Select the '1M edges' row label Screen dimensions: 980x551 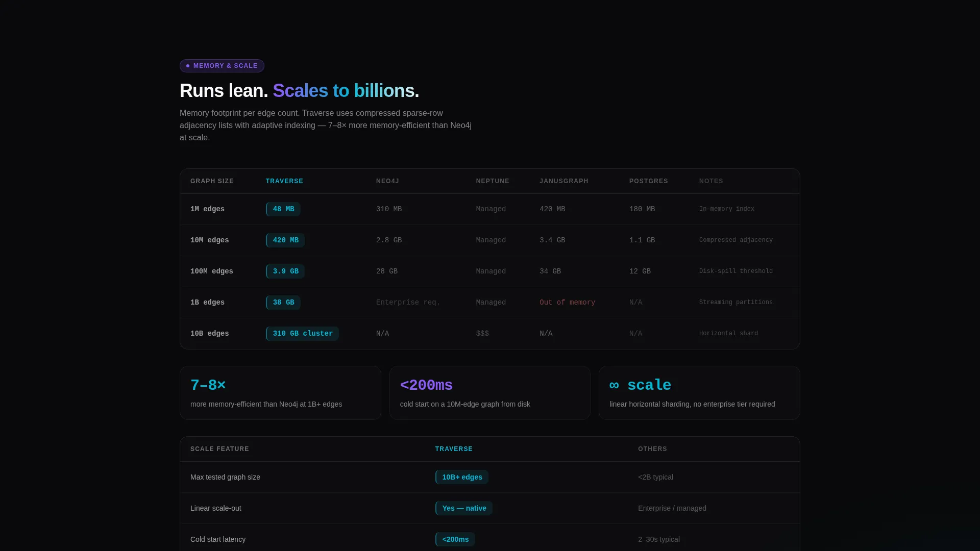point(207,209)
